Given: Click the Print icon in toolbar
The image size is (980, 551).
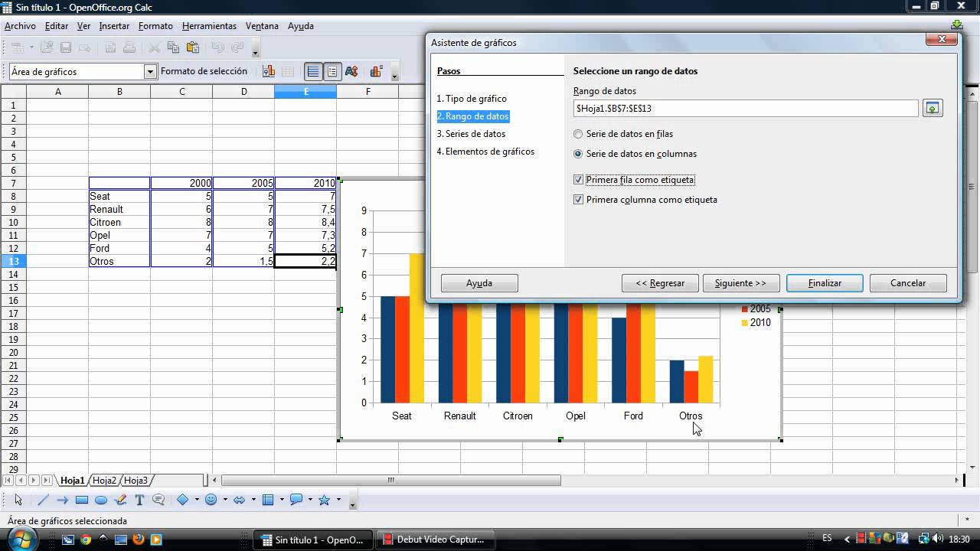Looking at the screenshot, I should click(x=129, y=47).
